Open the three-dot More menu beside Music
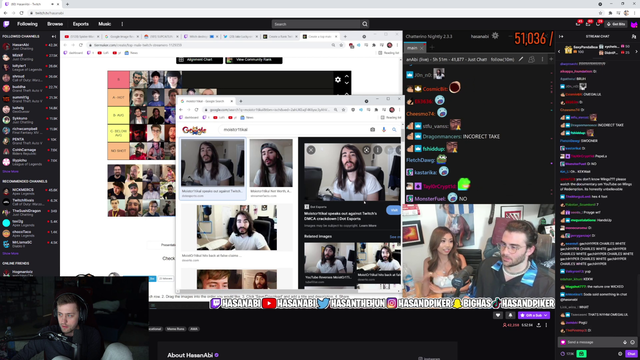The image size is (640, 360). [122, 24]
